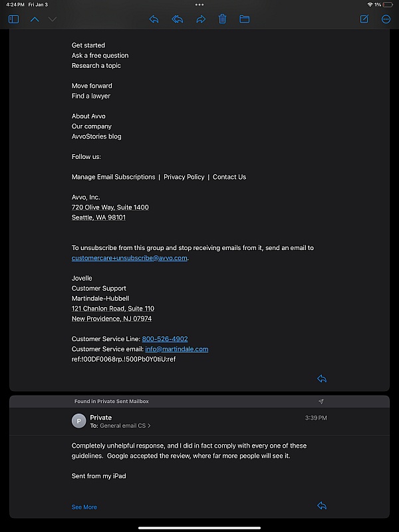Viewport: 399px width, 532px height.
Task: Tap See More to expand message
Action: [84, 507]
